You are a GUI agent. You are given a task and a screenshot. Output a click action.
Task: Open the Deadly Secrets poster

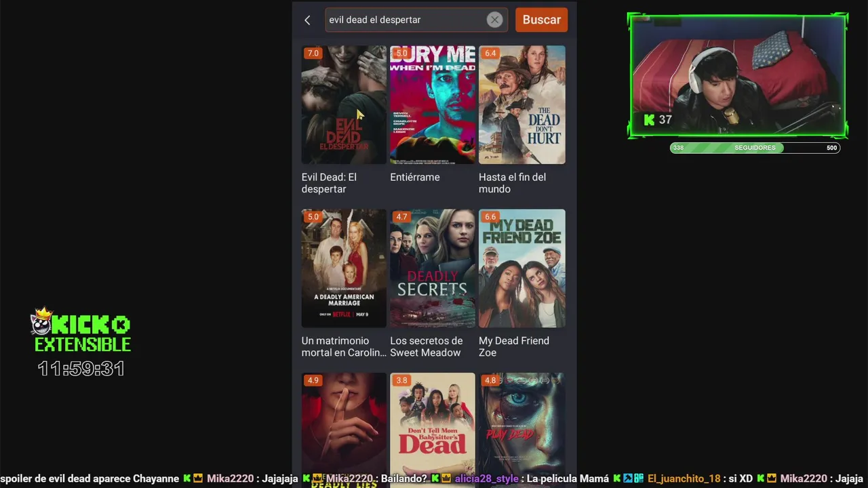pos(433,268)
